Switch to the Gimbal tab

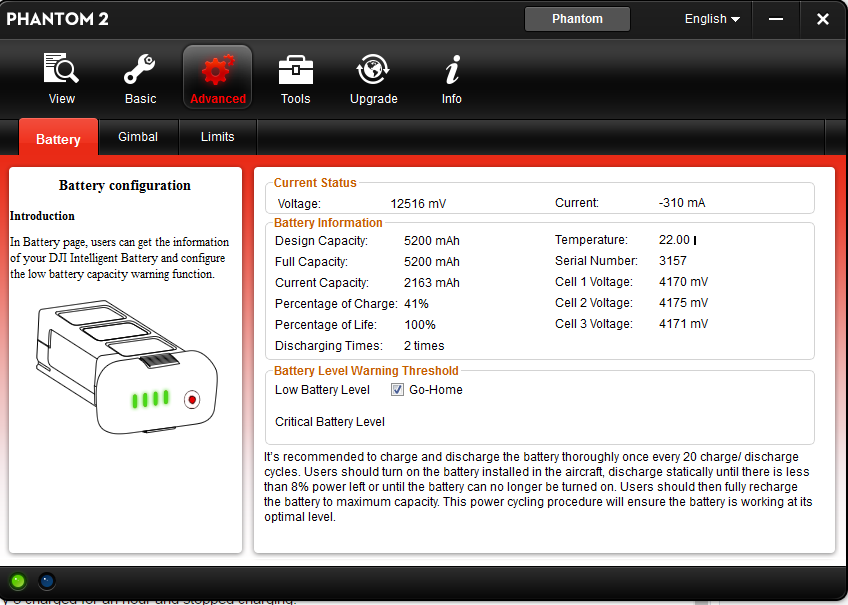138,137
